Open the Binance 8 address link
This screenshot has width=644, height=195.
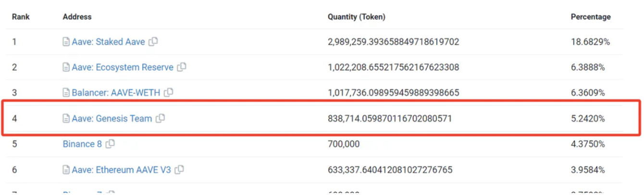82,144
